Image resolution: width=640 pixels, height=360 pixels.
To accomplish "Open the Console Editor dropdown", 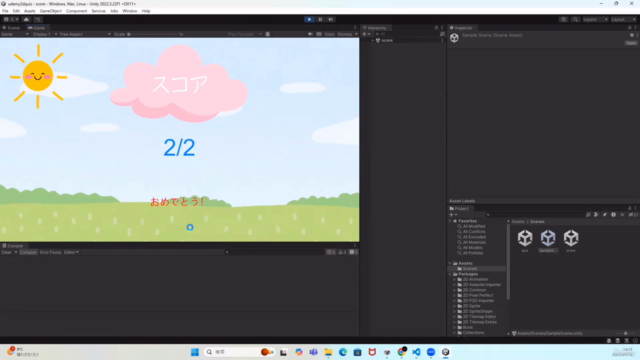I will [71, 252].
